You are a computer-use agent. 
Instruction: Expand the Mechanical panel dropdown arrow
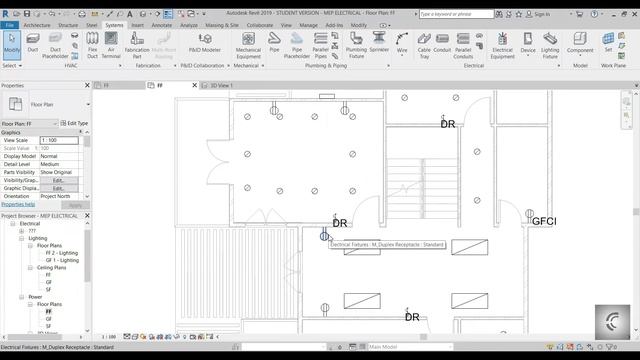(x=263, y=65)
